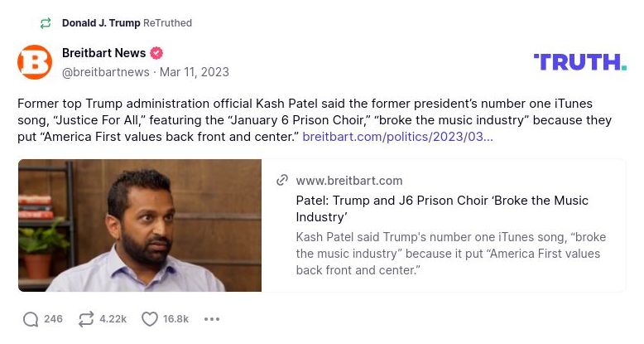ReTruth this Breitbart News post
The height and width of the screenshot is (344, 644).
[x=85, y=319]
